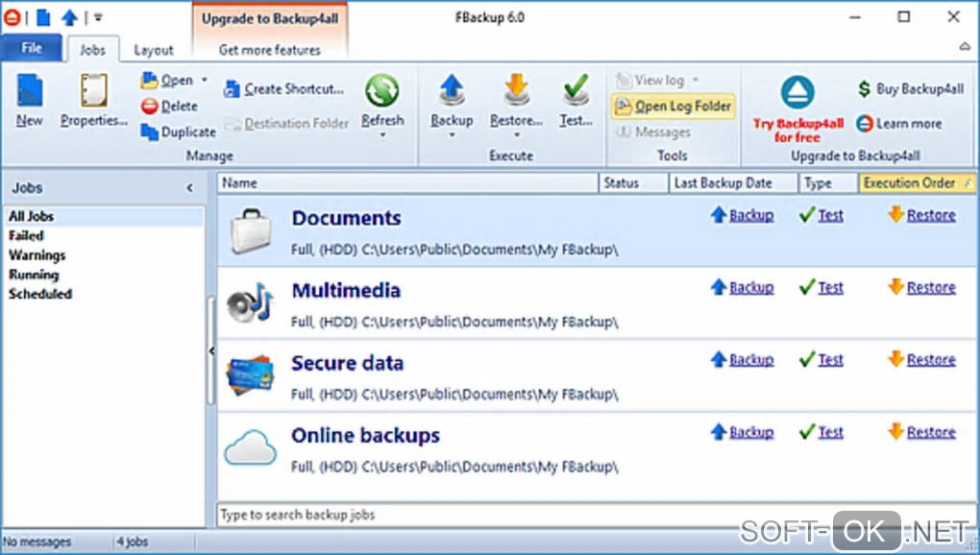The image size is (980, 555).
Task: Collapse the Jobs side panel arrow
Action: click(x=189, y=188)
